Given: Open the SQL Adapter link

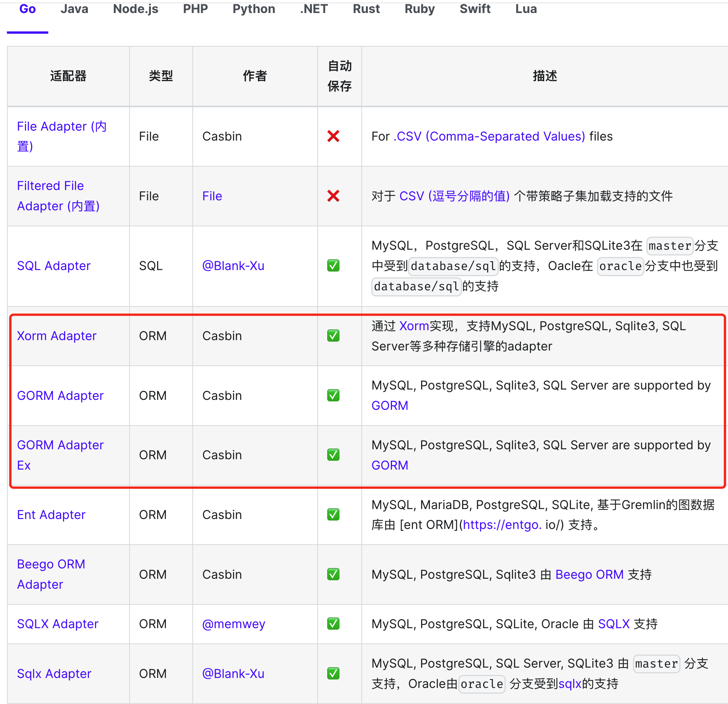Looking at the screenshot, I should (x=54, y=265).
